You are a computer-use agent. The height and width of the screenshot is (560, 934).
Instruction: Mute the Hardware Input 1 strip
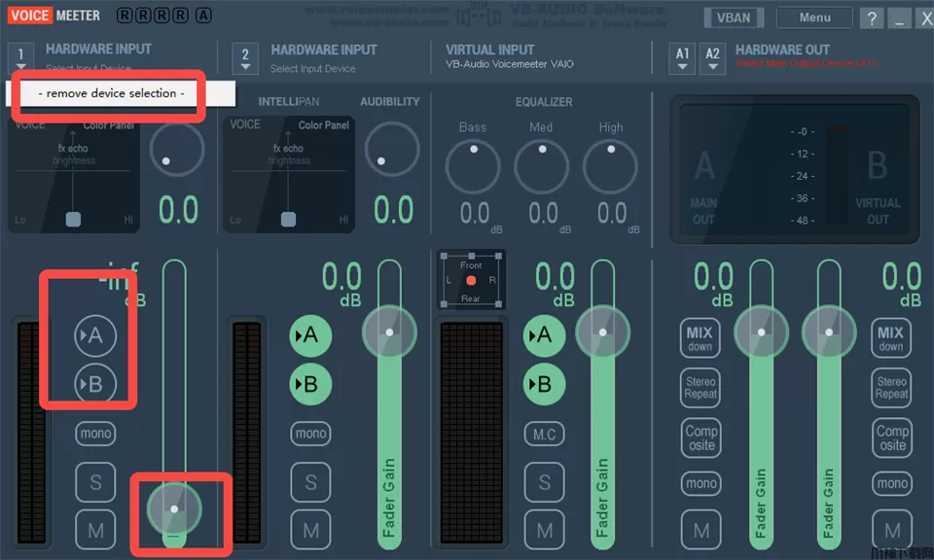95,530
